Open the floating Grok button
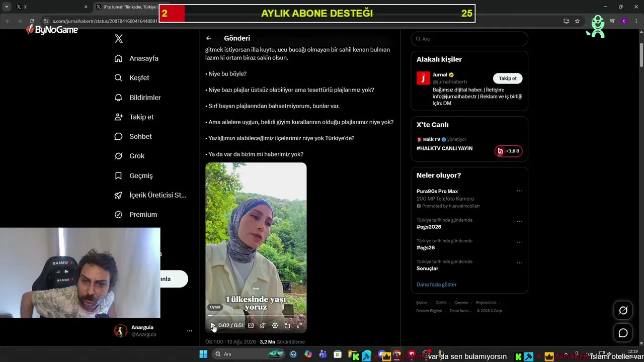The image size is (644, 362). coord(623,311)
